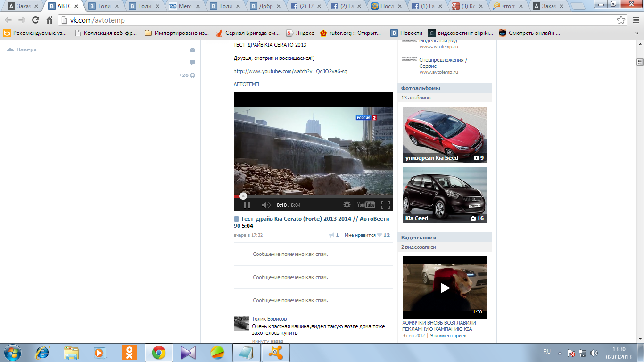Open Odnoklassniki icon in taskbar
Viewport: 644px width, 362px height.
[x=130, y=353]
